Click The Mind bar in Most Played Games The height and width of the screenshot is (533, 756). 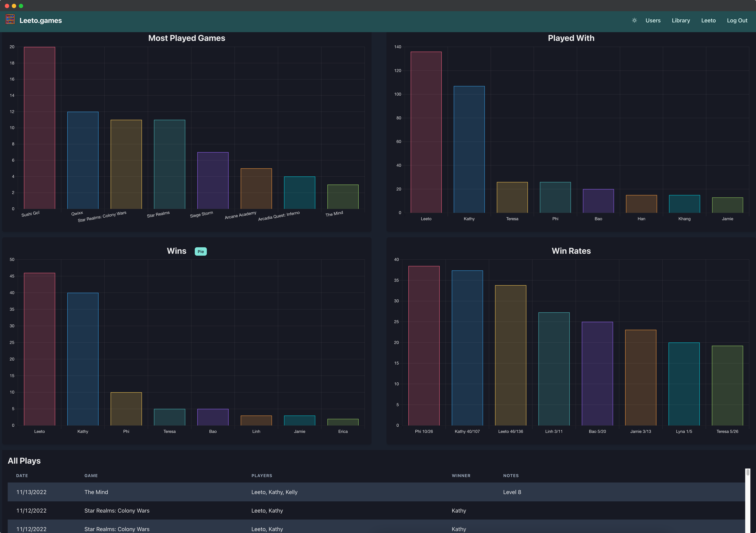343,197
